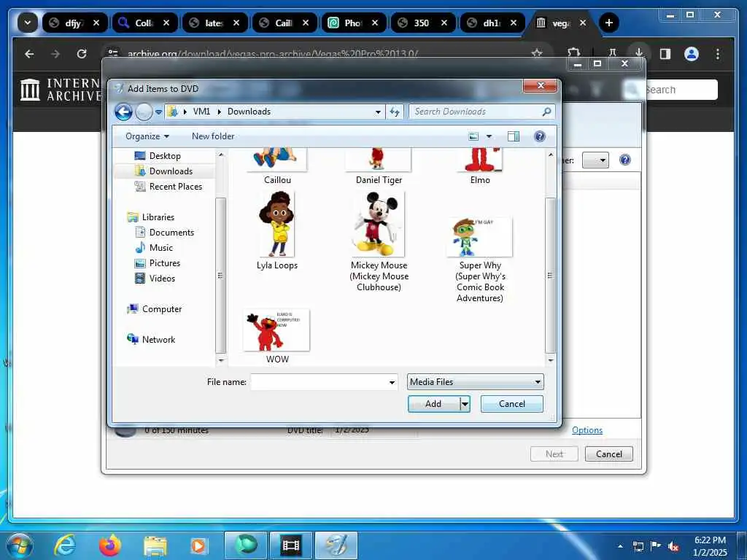747x560 pixels.
Task: Open Chrome downloads icon
Action: click(x=639, y=52)
